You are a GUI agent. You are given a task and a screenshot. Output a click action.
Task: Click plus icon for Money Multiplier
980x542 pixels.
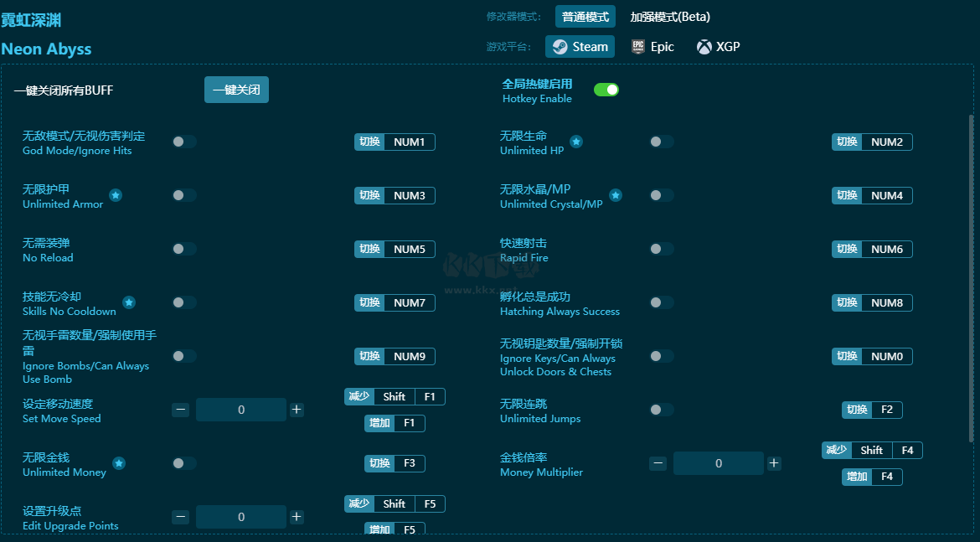[x=774, y=463]
